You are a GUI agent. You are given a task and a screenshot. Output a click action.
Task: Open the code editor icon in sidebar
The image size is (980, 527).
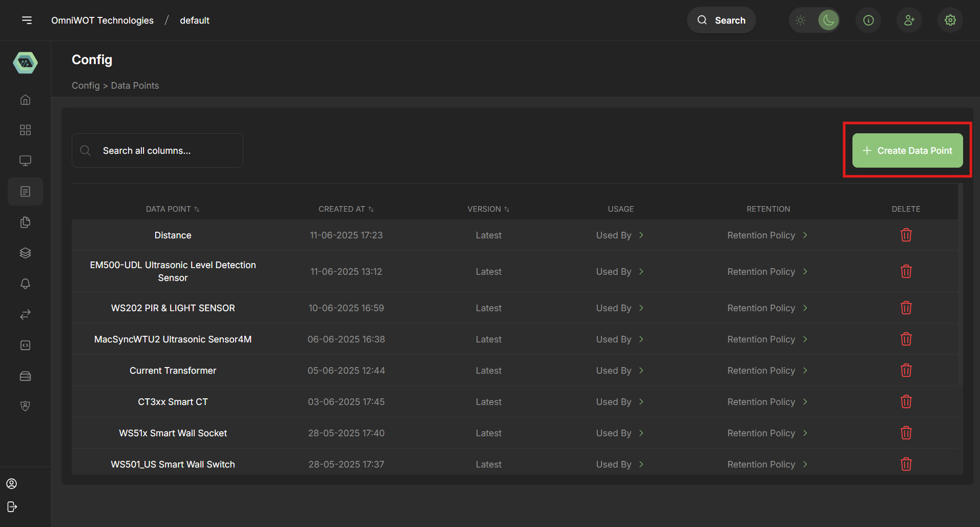(25, 345)
